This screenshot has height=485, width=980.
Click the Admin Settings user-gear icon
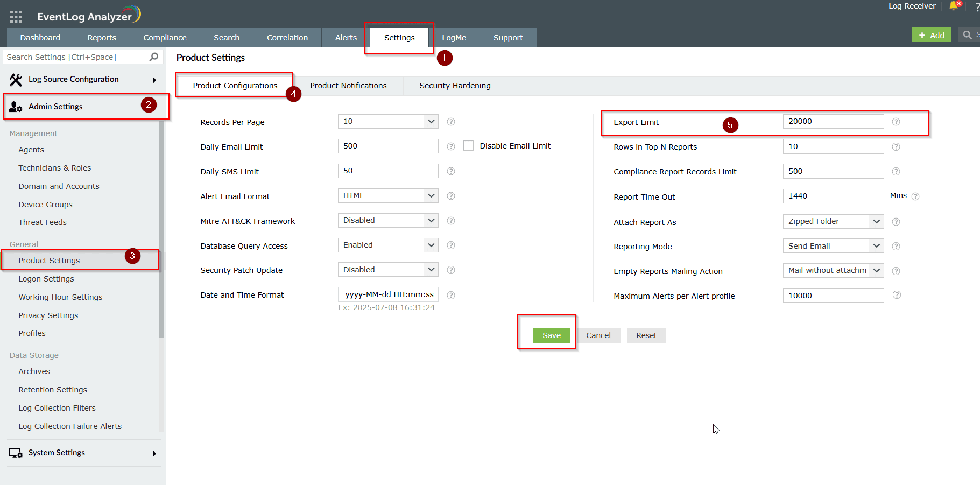tap(16, 107)
